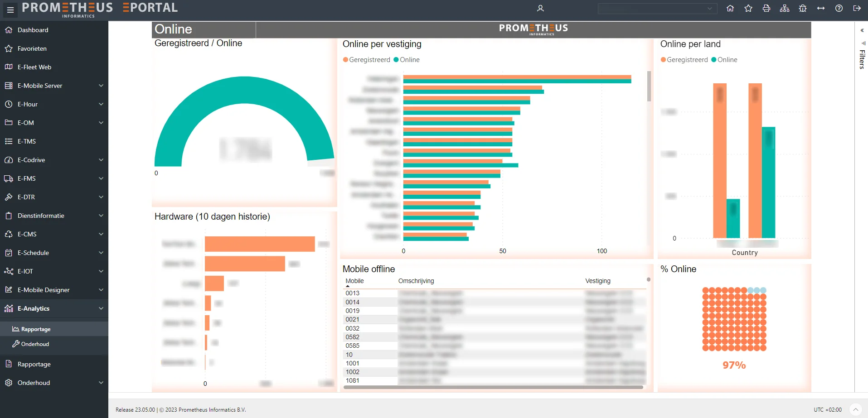Open Dashboard in the sidebar
868x418 pixels.
click(x=54, y=30)
